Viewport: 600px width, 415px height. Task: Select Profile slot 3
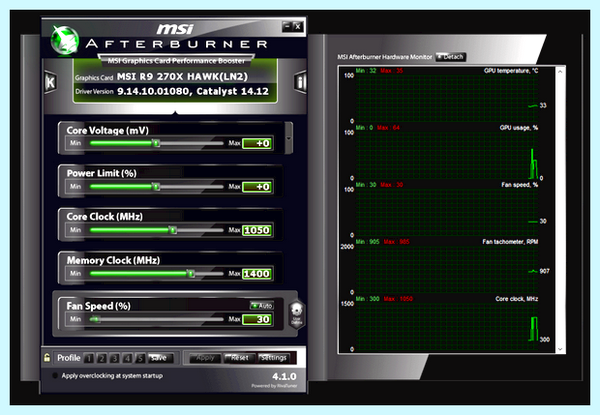(x=114, y=358)
